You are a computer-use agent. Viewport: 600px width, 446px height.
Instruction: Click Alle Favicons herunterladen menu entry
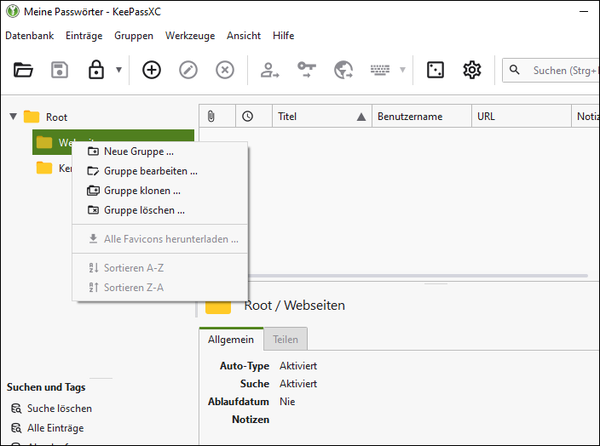tap(160, 239)
